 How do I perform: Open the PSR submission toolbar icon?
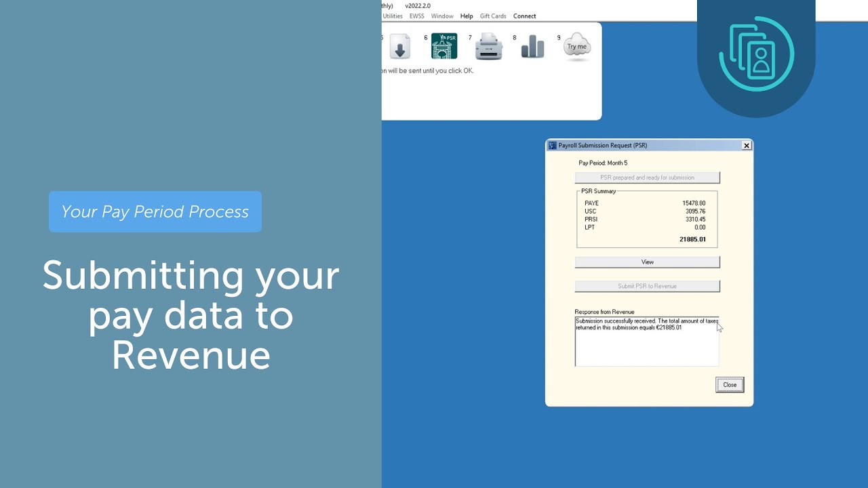(x=444, y=47)
